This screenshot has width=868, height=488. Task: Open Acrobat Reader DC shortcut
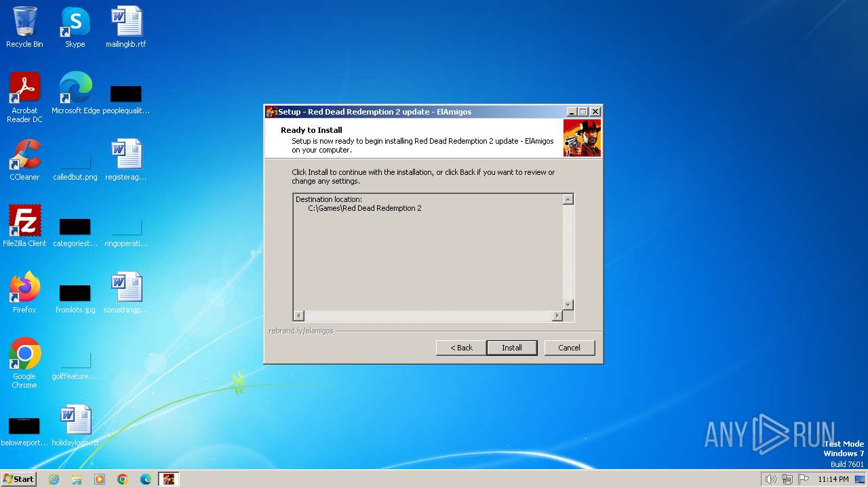(24, 98)
